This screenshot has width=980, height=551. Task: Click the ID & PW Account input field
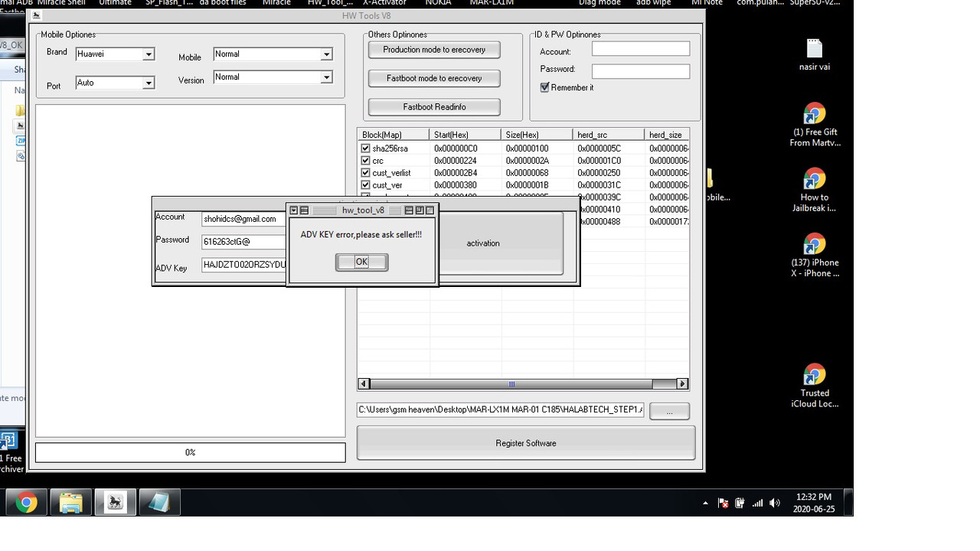tap(640, 49)
